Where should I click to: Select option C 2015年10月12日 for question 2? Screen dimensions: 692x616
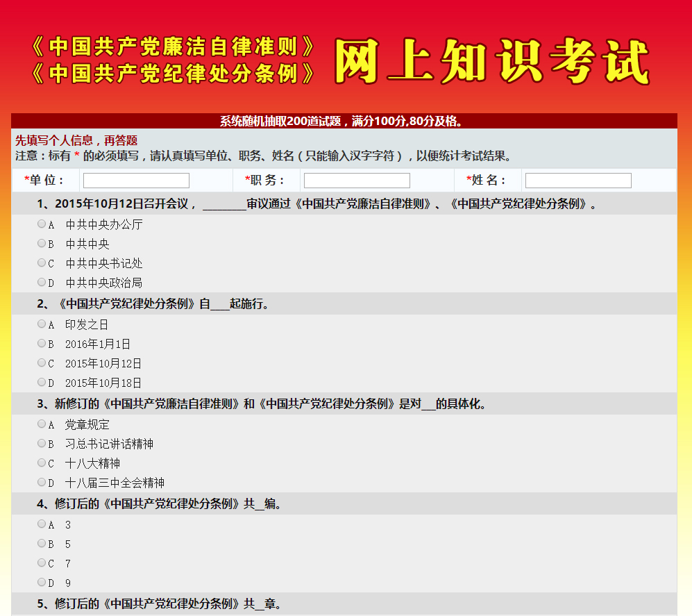click(x=42, y=363)
